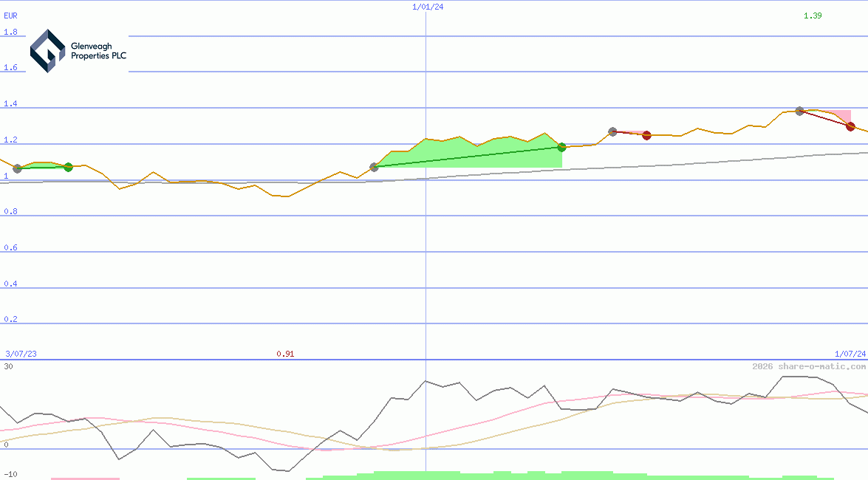Screen dimensions: 868x480
Task: Click the grey entry marker before the green shaded area
Action: 375,167
